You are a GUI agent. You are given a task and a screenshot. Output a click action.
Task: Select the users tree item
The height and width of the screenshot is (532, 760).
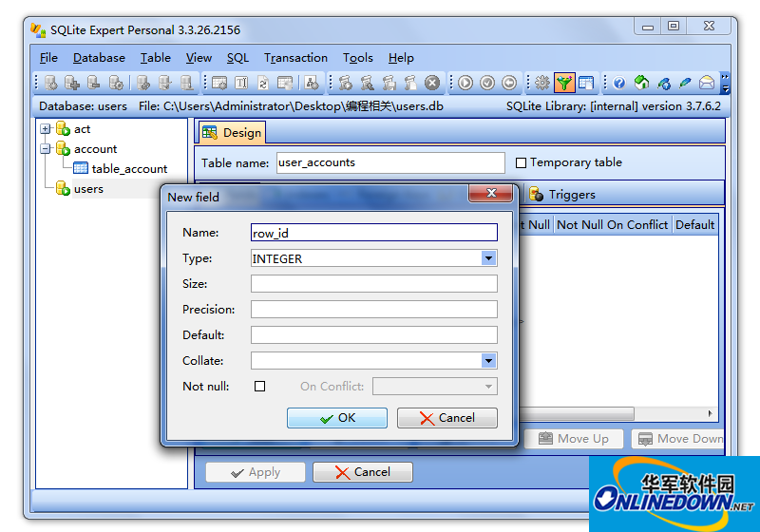tap(88, 188)
